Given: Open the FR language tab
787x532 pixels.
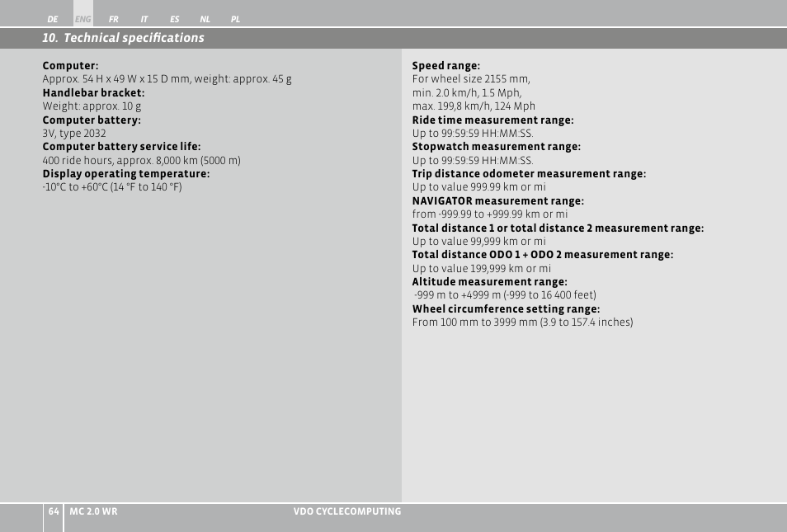Looking at the screenshot, I should click(x=114, y=19).
